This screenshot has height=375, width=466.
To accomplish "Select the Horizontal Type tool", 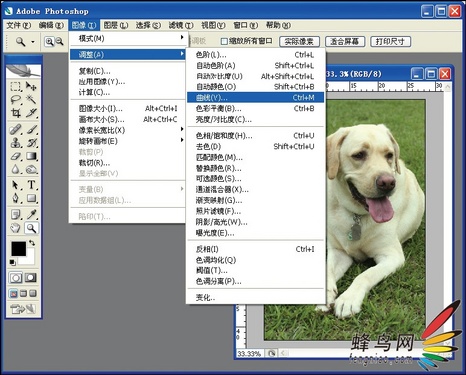I will [31, 184].
